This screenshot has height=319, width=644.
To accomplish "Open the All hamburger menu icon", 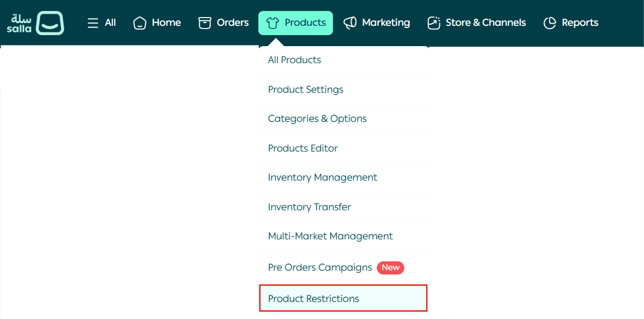I will pos(93,23).
